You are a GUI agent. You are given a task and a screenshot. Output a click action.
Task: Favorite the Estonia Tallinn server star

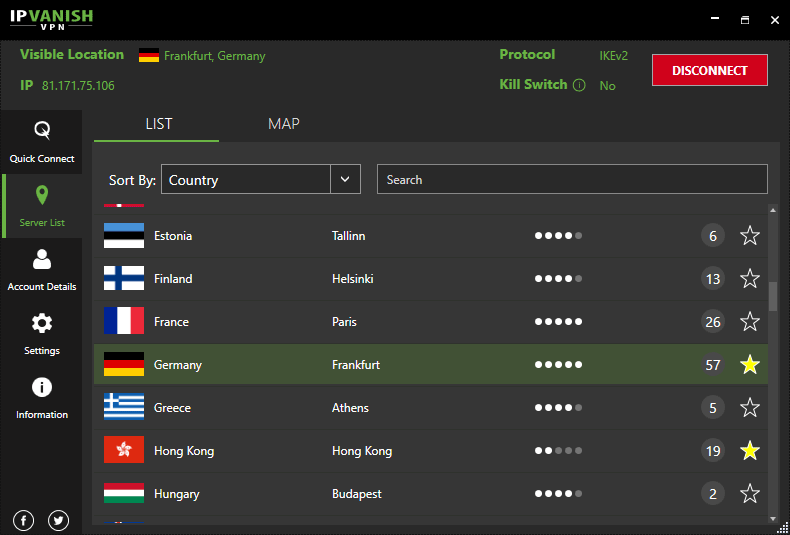tap(750, 235)
